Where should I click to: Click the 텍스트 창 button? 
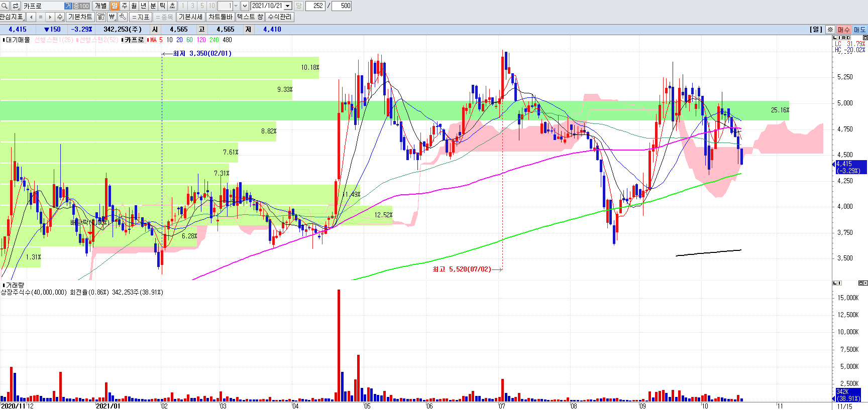pyautogui.click(x=250, y=17)
